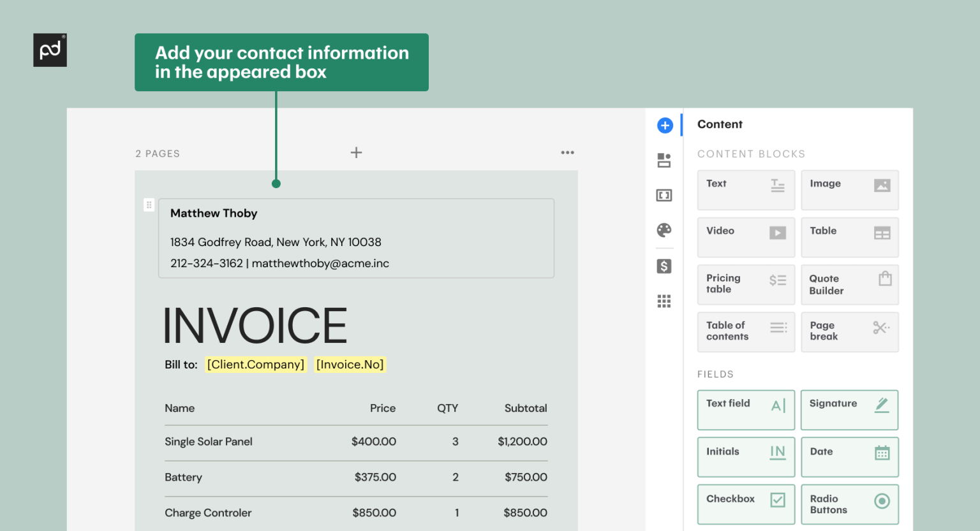Select the Client.Company token
Screen dimensions: 980x531
click(255, 364)
